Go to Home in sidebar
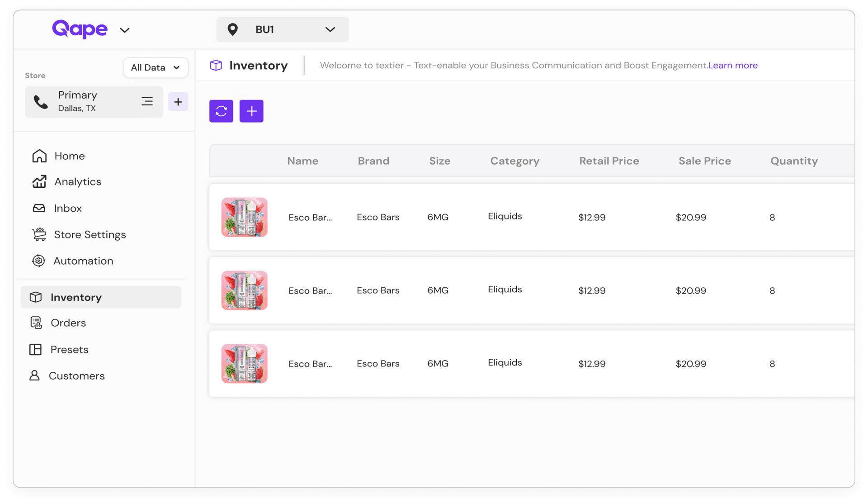Screen dimensions: 868x504 pyautogui.click(x=69, y=156)
